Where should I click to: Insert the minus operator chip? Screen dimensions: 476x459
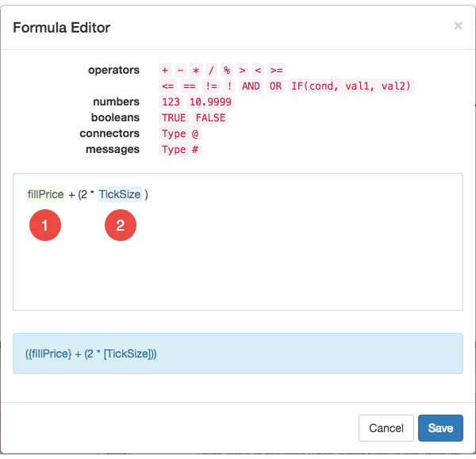point(180,71)
